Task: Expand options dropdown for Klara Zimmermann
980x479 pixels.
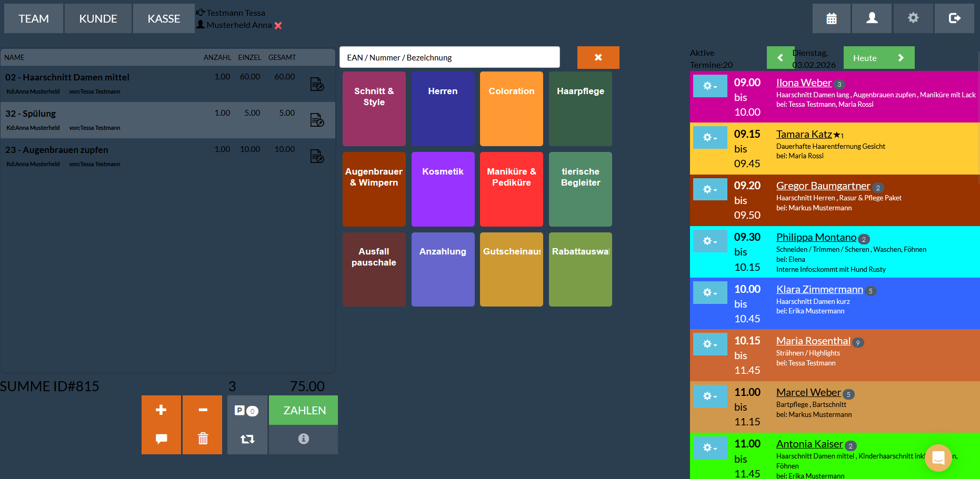Action: tap(710, 292)
